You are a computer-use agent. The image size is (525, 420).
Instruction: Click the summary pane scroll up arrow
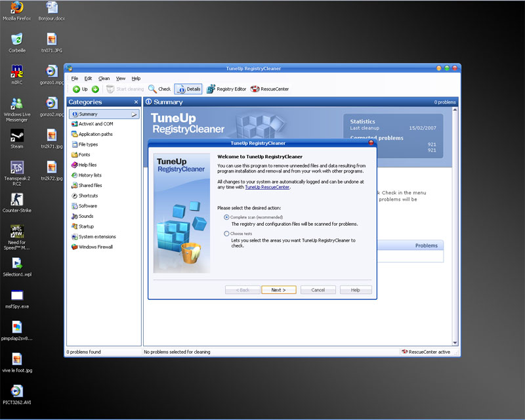(x=455, y=110)
